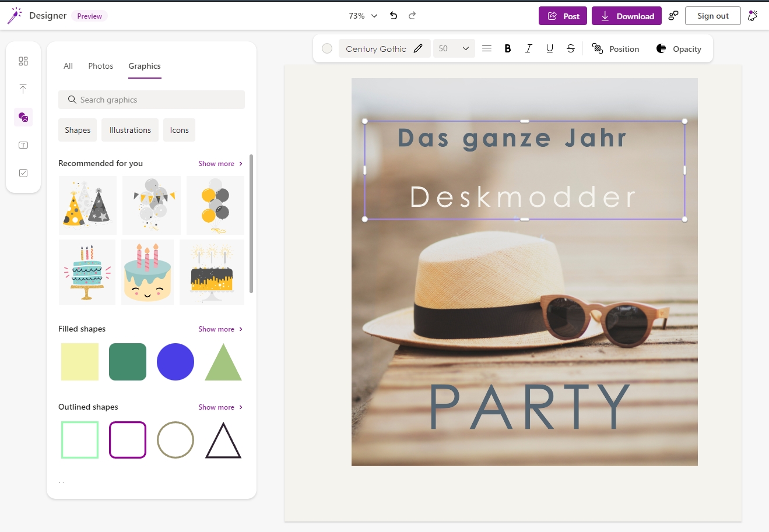Click the celebration icon beside Sign out
This screenshot has width=769, height=532.
pyautogui.click(x=753, y=16)
